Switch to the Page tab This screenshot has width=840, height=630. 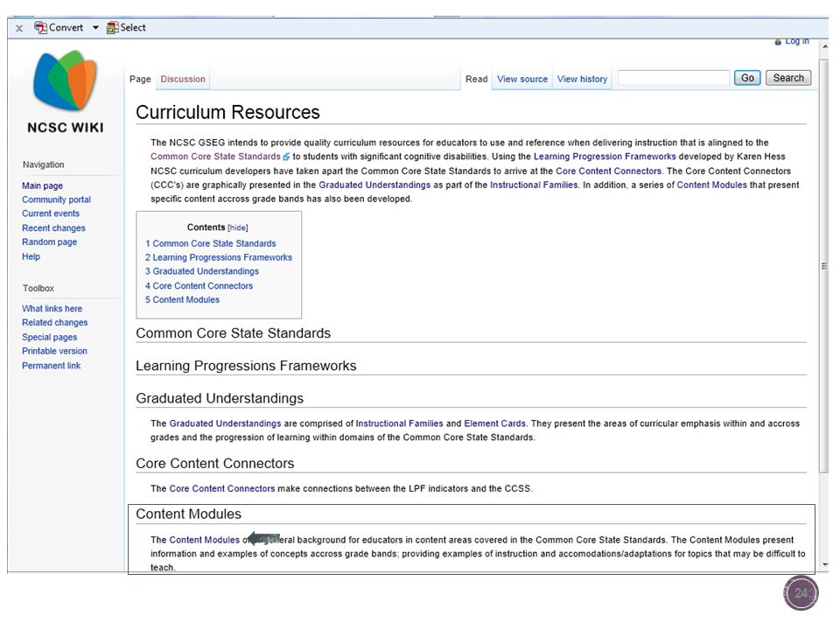tap(140, 79)
